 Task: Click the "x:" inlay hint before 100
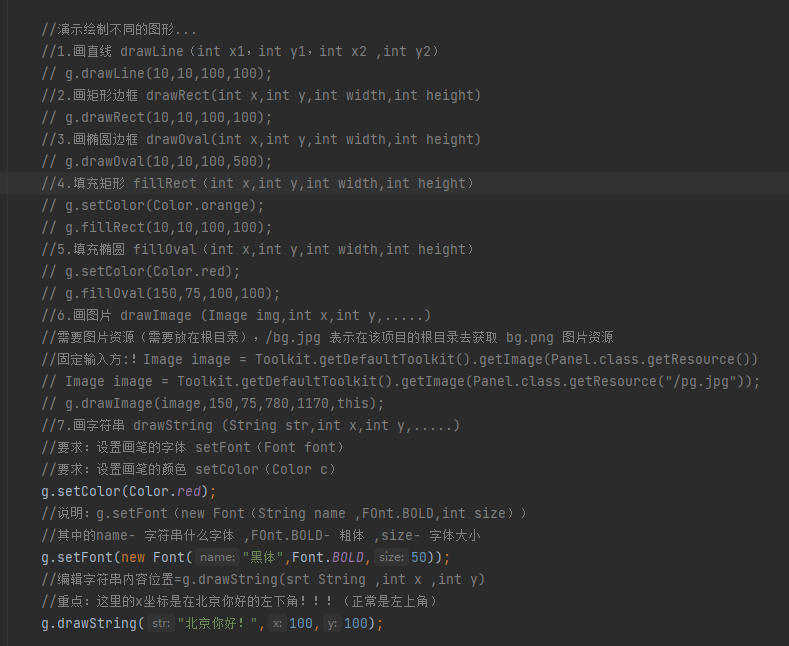coord(277,624)
